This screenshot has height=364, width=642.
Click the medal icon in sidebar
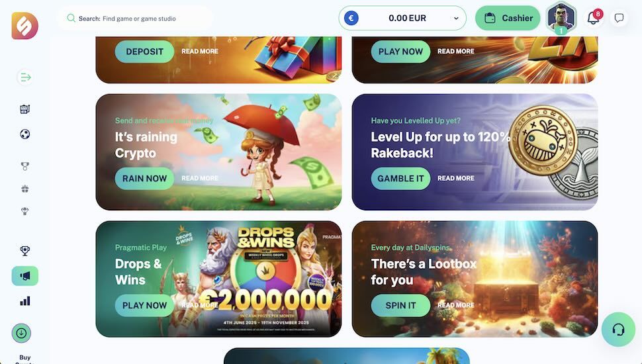(x=25, y=166)
